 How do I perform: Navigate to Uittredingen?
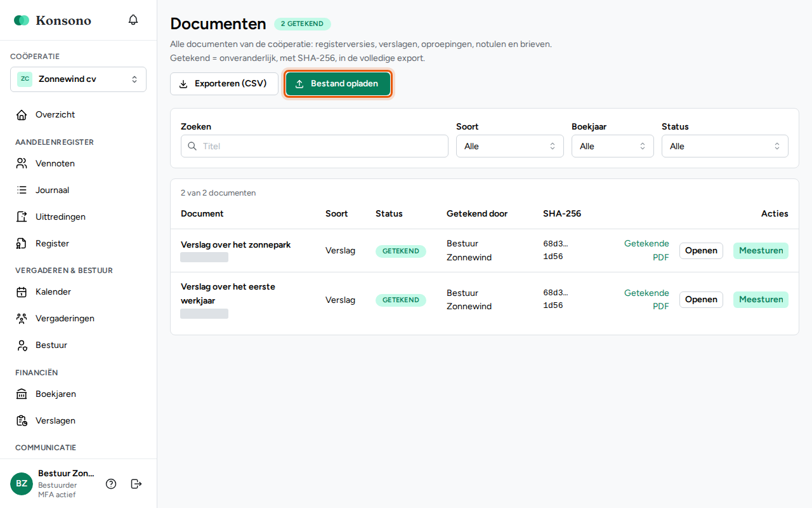point(79,217)
